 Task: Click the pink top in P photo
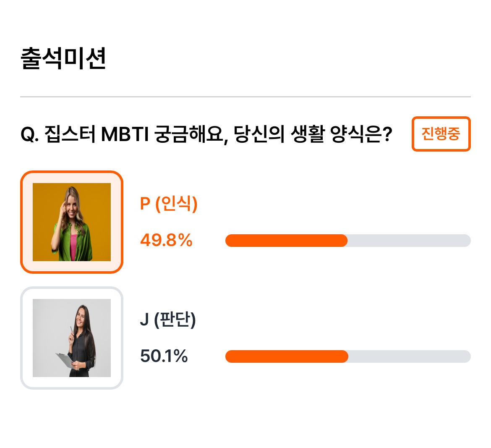pos(73,247)
